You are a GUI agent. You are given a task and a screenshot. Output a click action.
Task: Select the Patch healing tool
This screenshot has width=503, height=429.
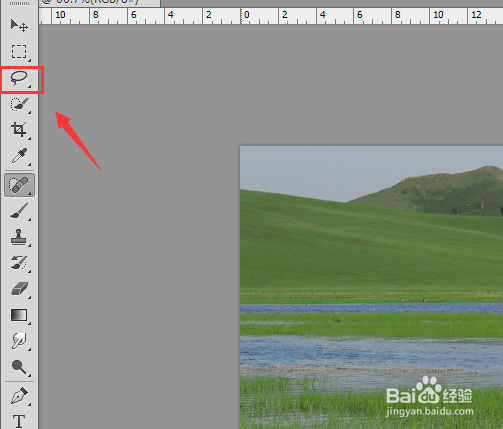pos(19,185)
